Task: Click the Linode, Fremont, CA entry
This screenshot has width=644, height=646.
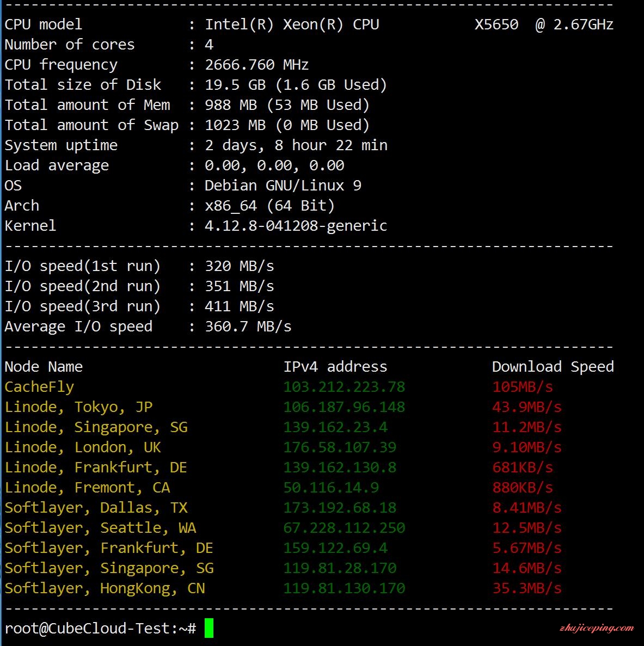Action: pos(87,488)
